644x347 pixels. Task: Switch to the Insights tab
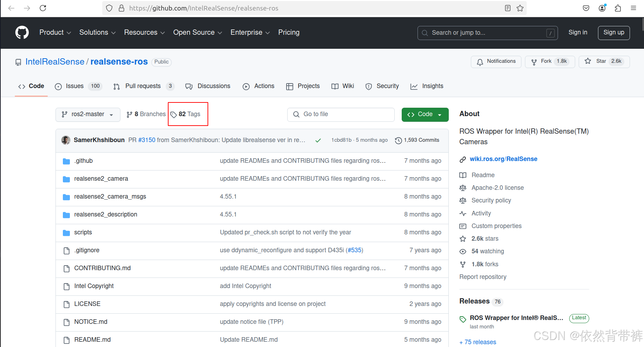427,86
